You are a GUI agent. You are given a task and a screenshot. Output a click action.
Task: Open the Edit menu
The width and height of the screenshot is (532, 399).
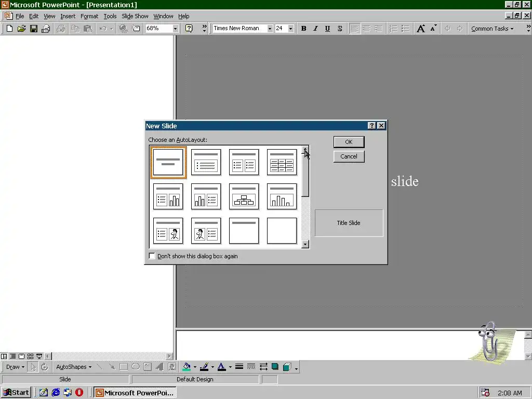point(34,16)
